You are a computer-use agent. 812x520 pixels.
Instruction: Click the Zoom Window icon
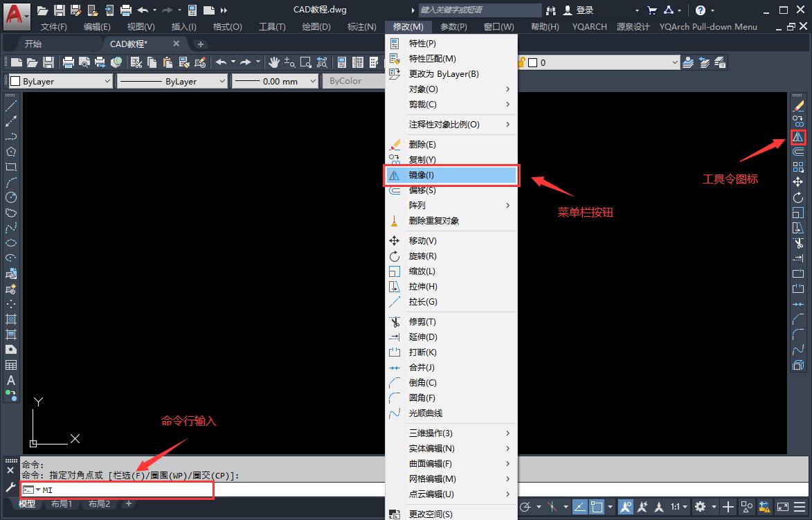click(x=306, y=63)
